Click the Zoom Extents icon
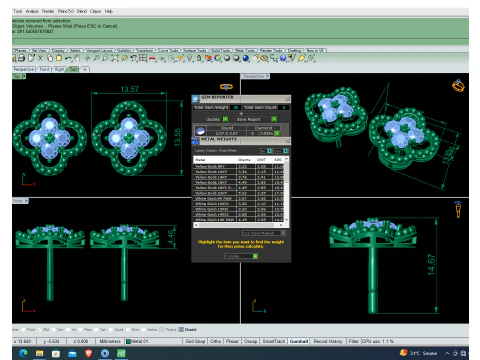The height and width of the screenshot is (360, 480). click(115, 58)
